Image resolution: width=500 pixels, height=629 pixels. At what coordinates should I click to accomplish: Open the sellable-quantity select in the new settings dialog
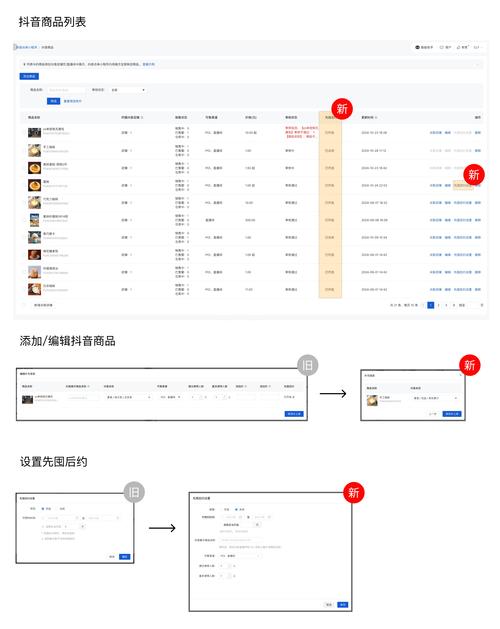(x=240, y=556)
